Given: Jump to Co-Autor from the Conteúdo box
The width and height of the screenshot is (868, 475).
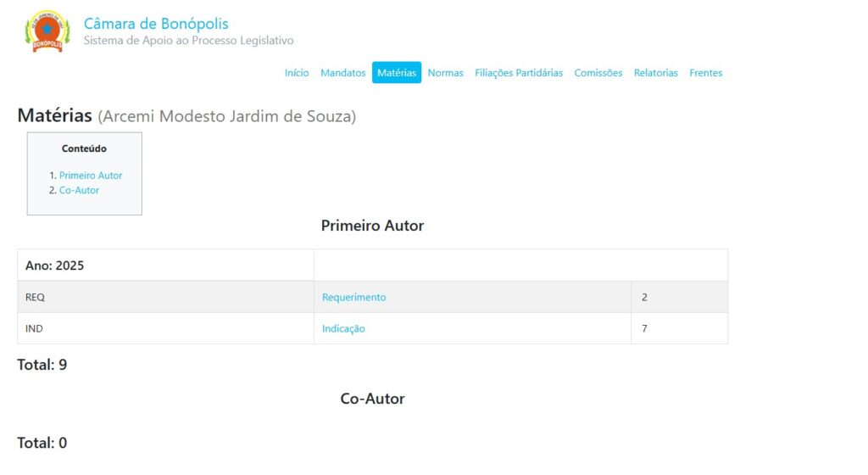Looking at the screenshot, I should [79, 190].
